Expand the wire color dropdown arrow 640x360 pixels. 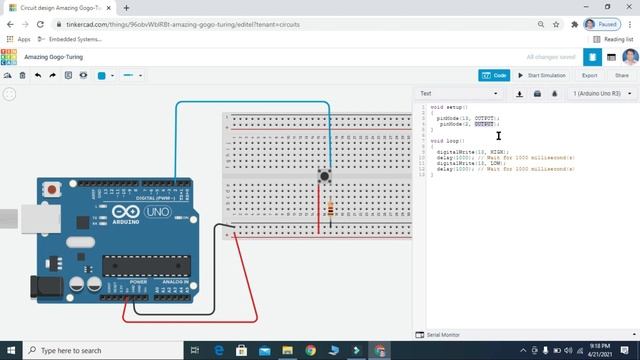[113, 76]
